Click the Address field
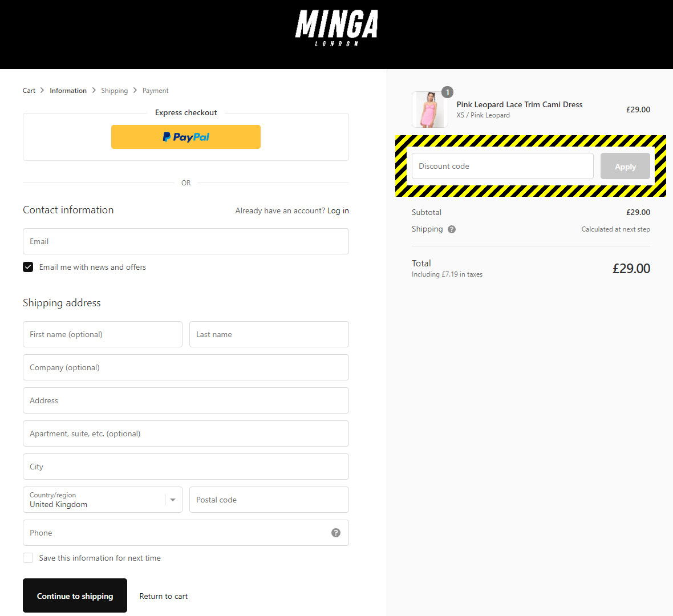Image resolution: width=673 pixels, height=616 pixels. click(185, 400)
